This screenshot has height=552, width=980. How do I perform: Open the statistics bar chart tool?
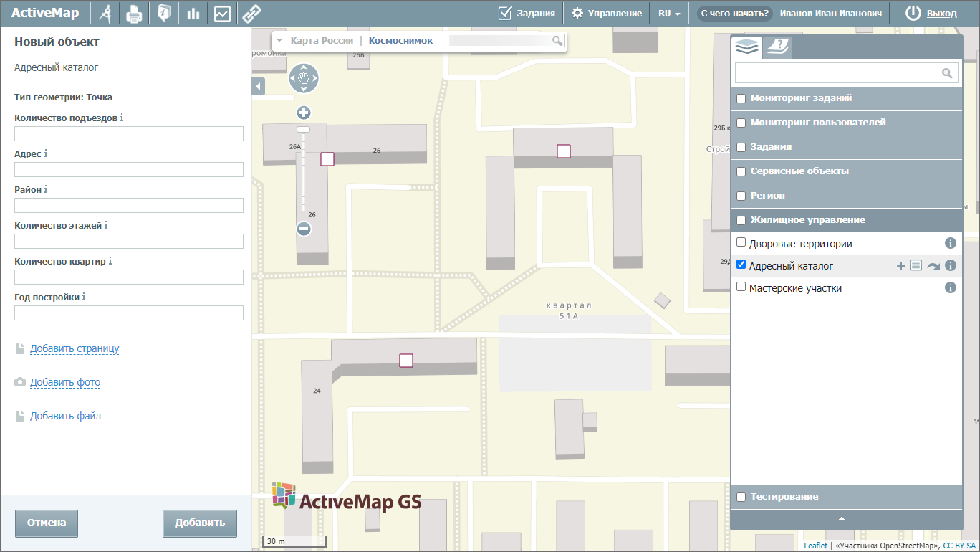193,13
